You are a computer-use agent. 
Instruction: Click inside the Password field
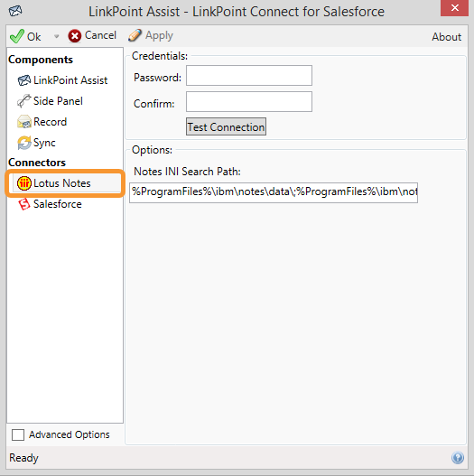249,75
